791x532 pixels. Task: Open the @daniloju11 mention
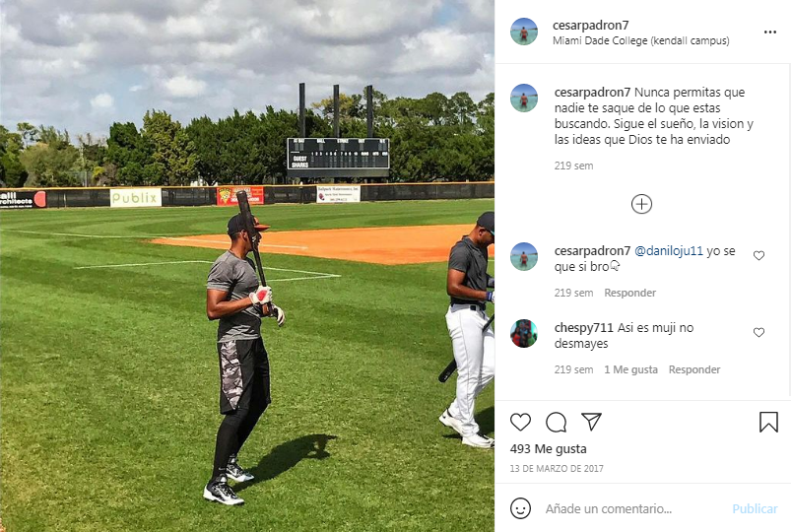pos(668,250)
